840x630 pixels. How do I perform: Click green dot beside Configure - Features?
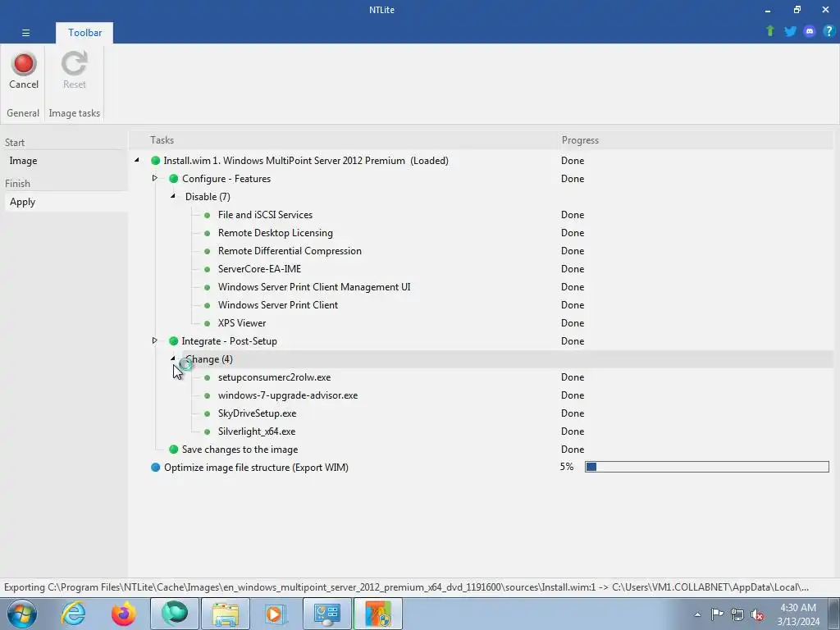174,179
